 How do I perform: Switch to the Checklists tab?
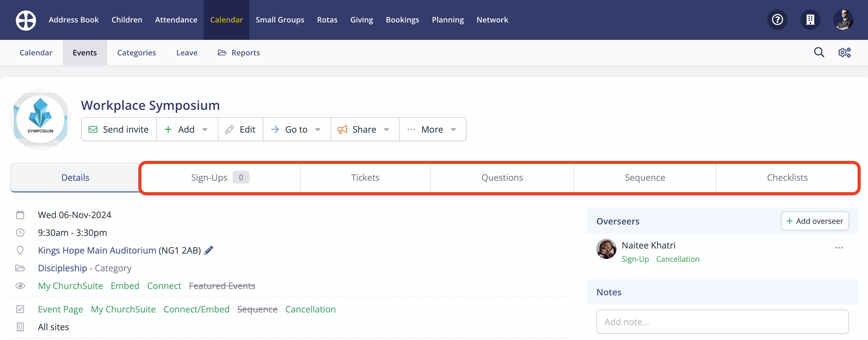point(787,177)
